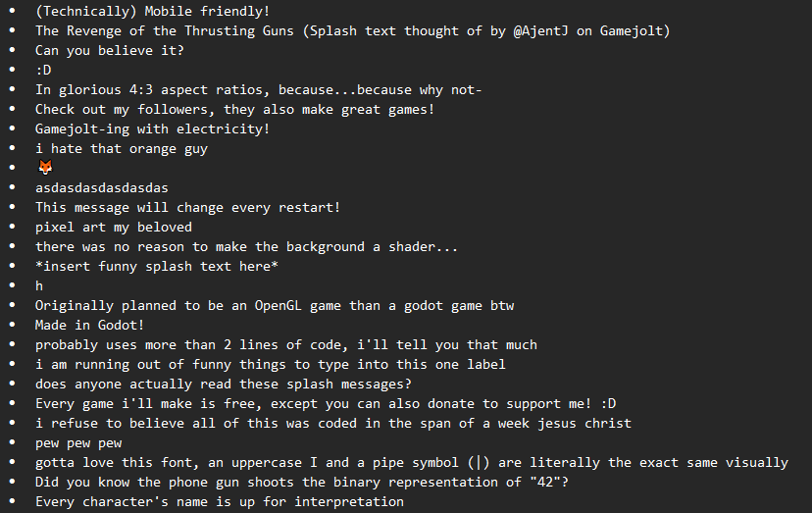This screenshot has height=513, width=812.
Task: Click 'Made in Godot!' text
Action: pos(89,326)
